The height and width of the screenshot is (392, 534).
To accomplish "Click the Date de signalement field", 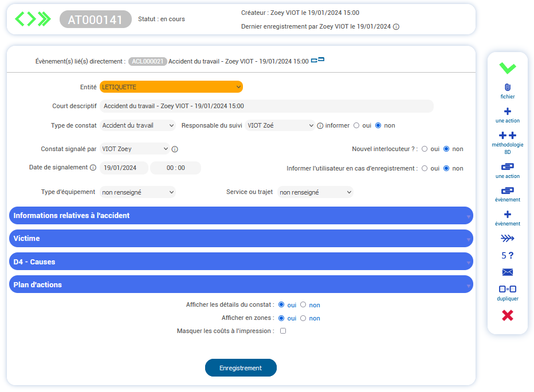I will pos(123,168).
